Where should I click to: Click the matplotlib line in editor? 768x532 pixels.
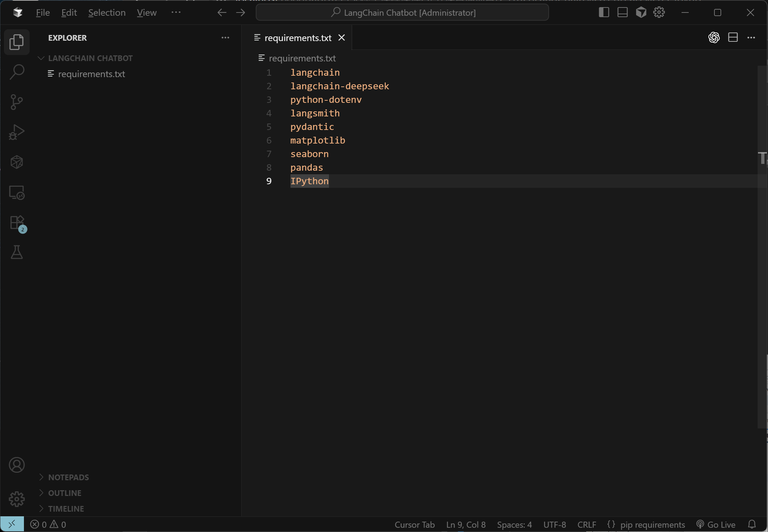[x=318, y=140]
